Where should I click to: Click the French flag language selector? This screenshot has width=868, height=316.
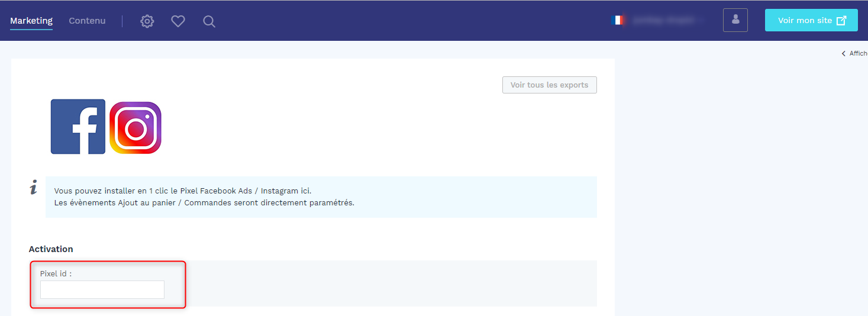(617, 20)
